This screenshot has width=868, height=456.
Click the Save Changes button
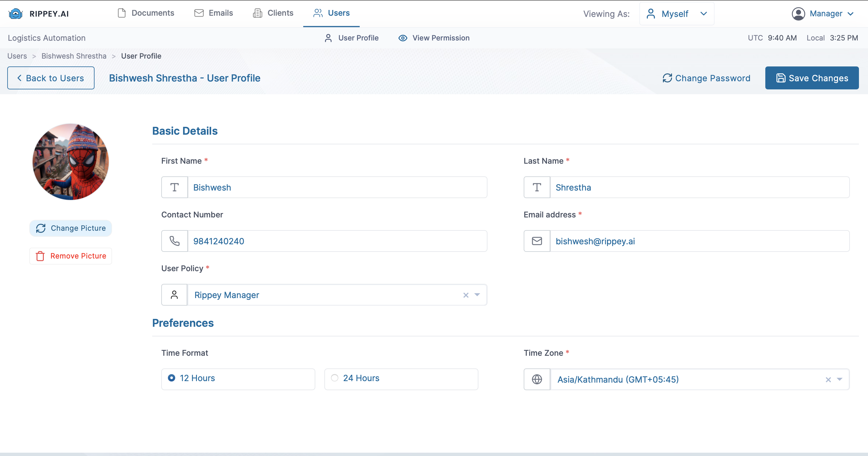(x=812, y=78)
